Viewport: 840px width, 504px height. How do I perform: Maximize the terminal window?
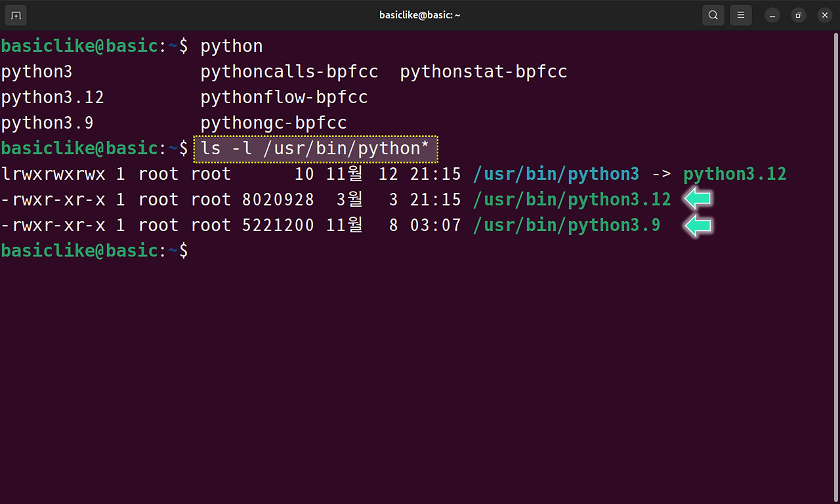coord(799,15)
